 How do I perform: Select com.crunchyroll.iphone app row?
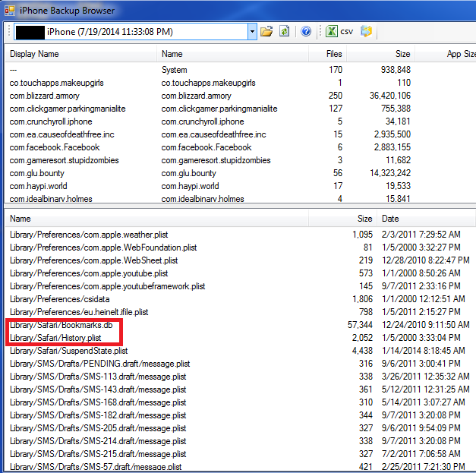[241, 121]
